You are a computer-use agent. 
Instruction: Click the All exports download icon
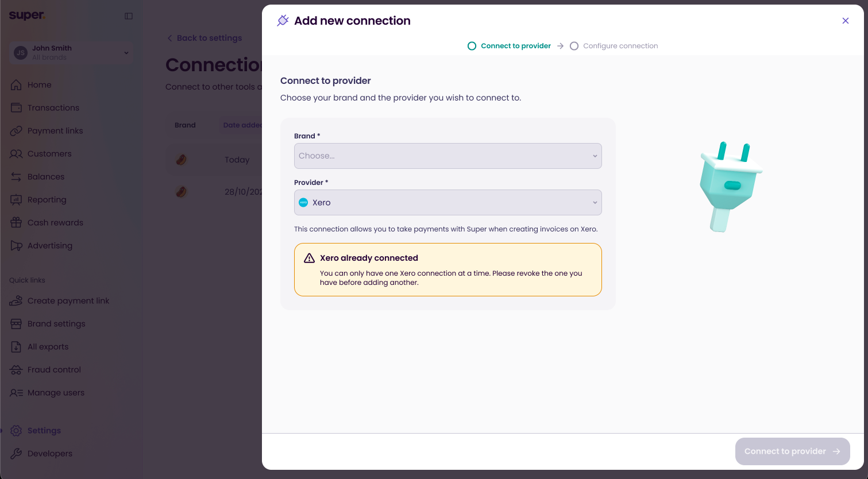(16, 347)
